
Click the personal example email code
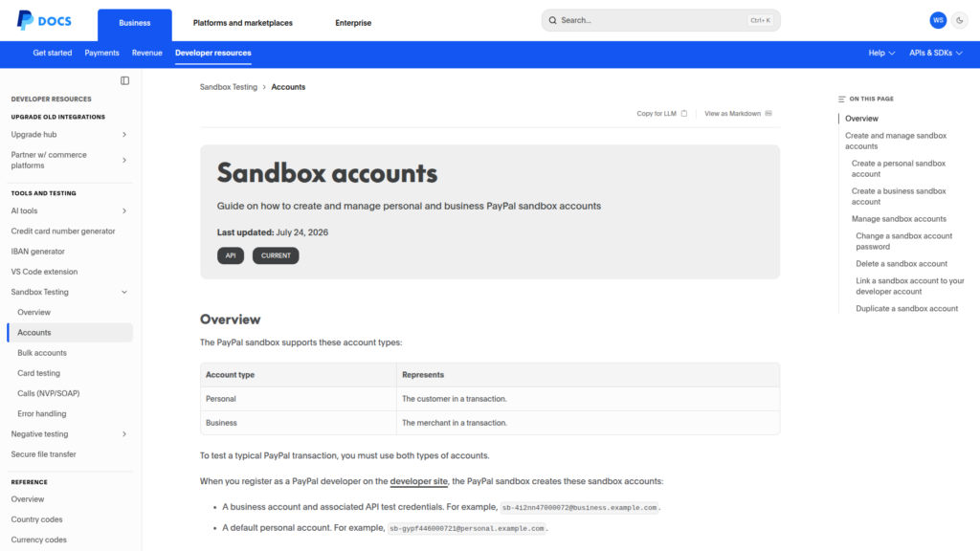(466, 528)
